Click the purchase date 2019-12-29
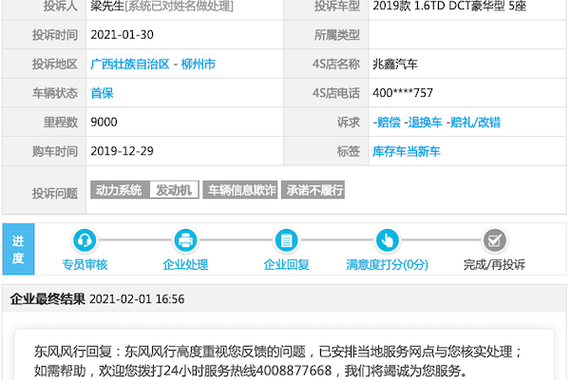 click(122, 151)
